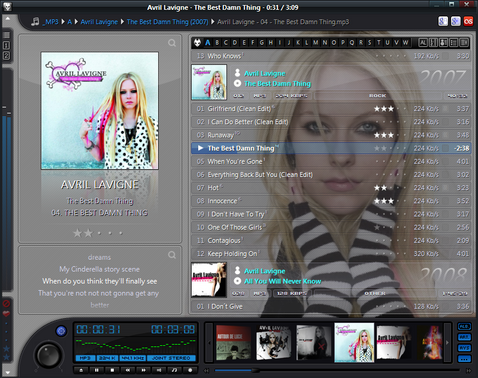The height and width of the screenshot is (378, 478).
Task: Expand the arrow after A breadcrumb
Action: click(76, 22)
